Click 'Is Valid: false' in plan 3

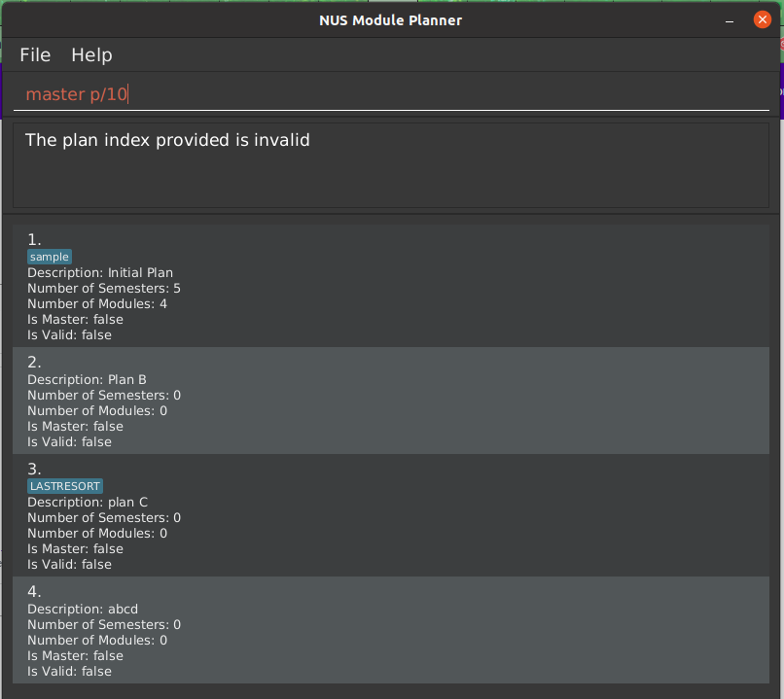click(69, 564)
